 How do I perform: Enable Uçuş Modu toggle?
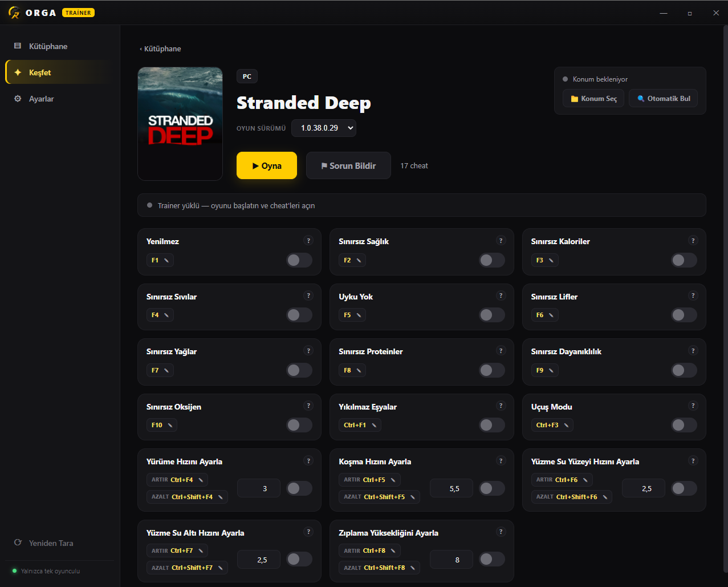pos(684,425)
